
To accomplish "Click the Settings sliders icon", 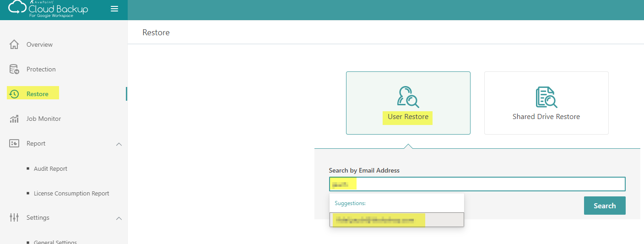I will click(x=14, y=217).
